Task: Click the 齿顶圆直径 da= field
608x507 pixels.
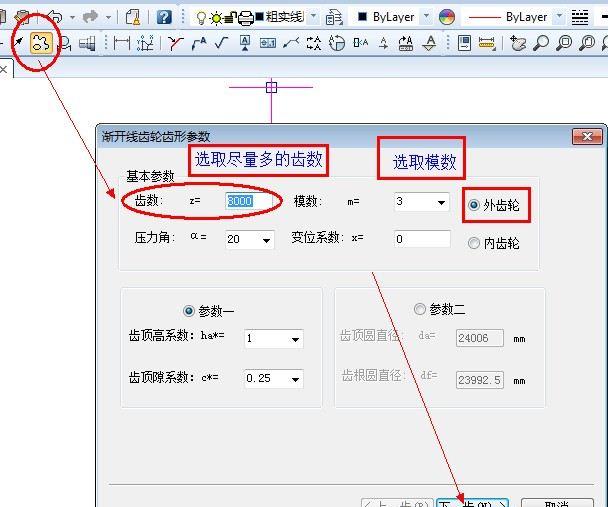Action: point(480,338)
